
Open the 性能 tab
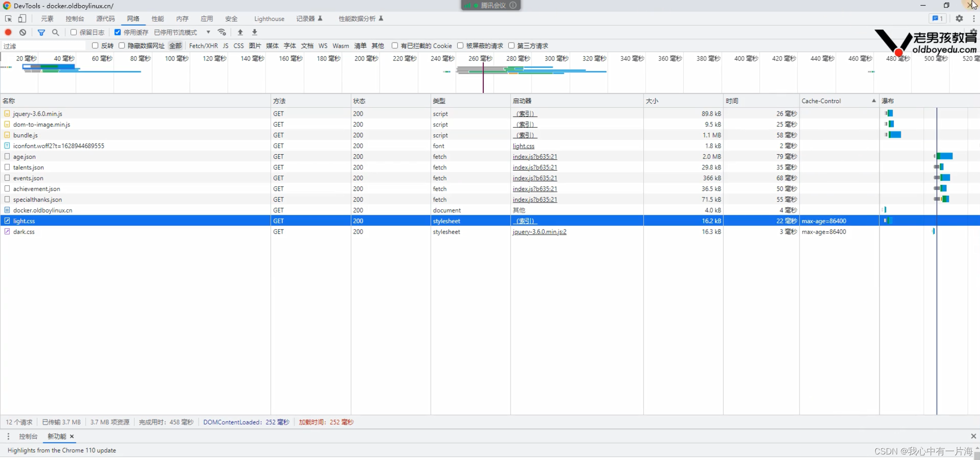(x=158, y=19)
